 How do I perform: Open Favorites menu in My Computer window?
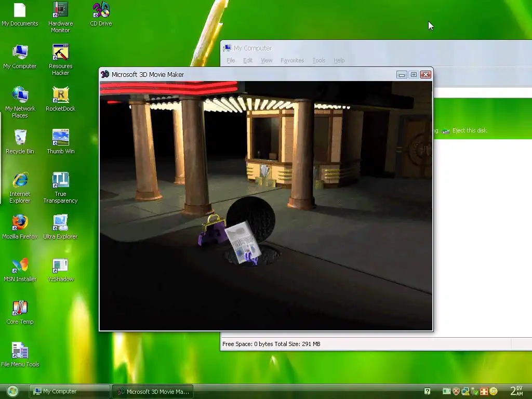292,60
